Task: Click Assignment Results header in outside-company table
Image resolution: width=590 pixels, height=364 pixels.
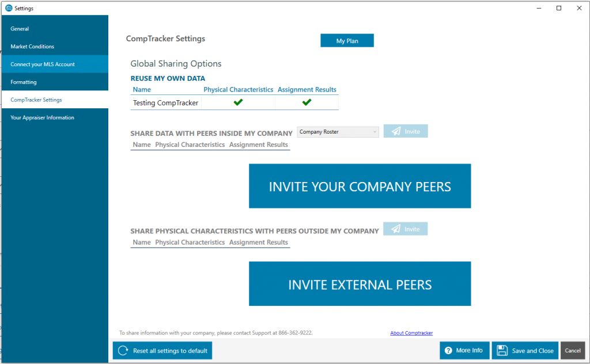Action: coord(259,242)
